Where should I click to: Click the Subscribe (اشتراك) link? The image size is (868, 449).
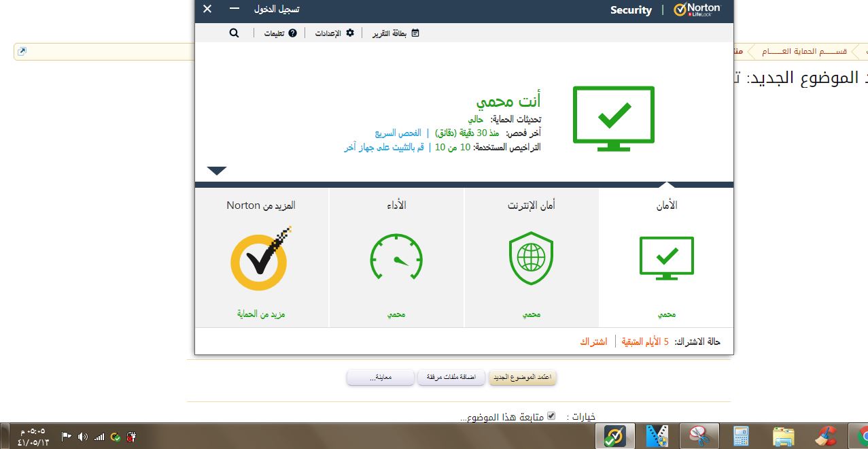coord(593,342)
